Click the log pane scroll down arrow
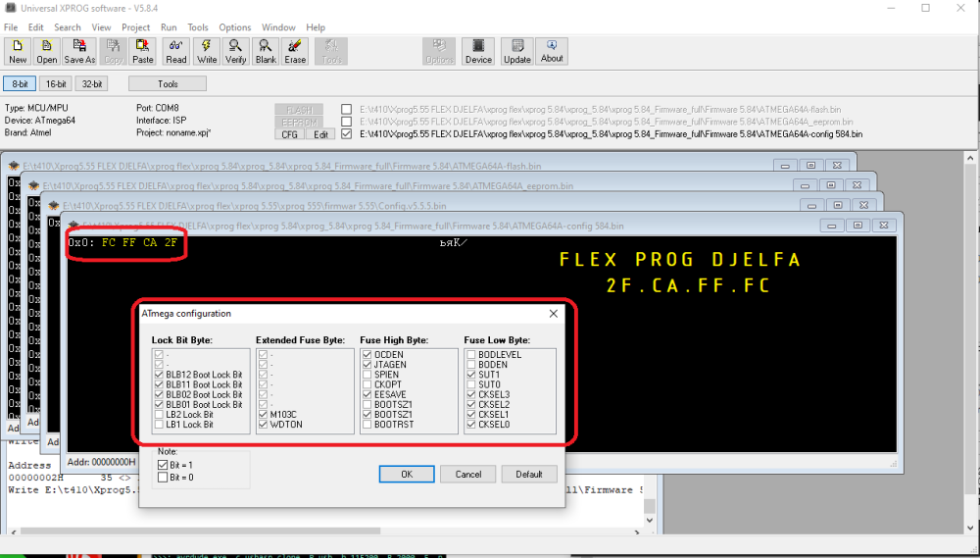980x558 pixels. click(650, 521)
